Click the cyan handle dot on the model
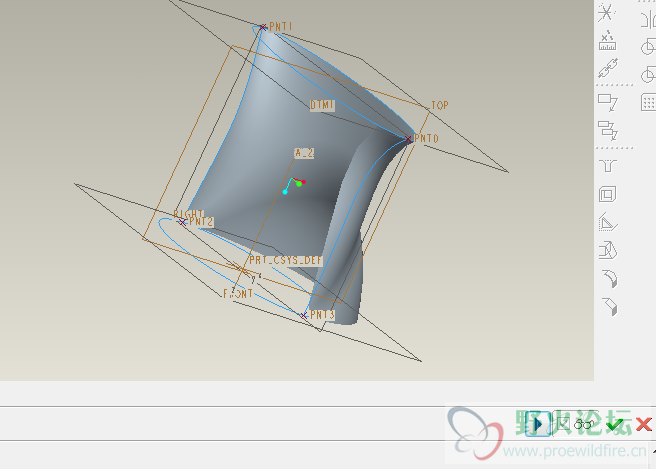Image resolution: width=656 pixels, height=469 pixels. pyautogui.click(x=285, y=192)
